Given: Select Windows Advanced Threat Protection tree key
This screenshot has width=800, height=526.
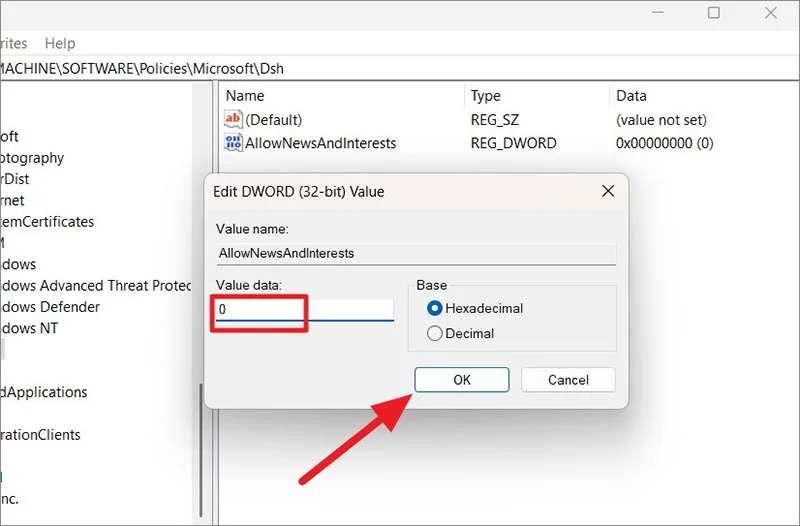Looking at the screenshot, I should [x=95, y=285].
